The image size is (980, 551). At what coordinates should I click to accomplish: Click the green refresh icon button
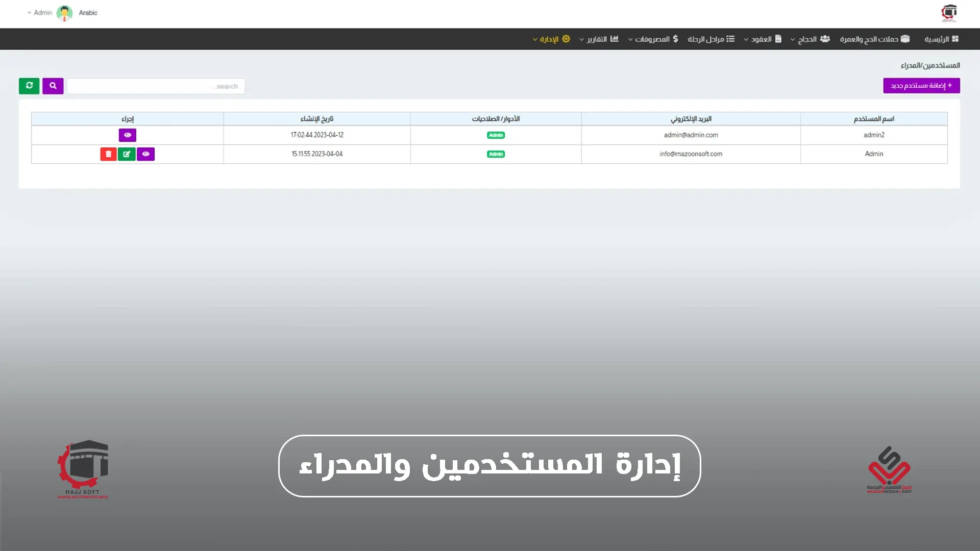tap(29, 86)
